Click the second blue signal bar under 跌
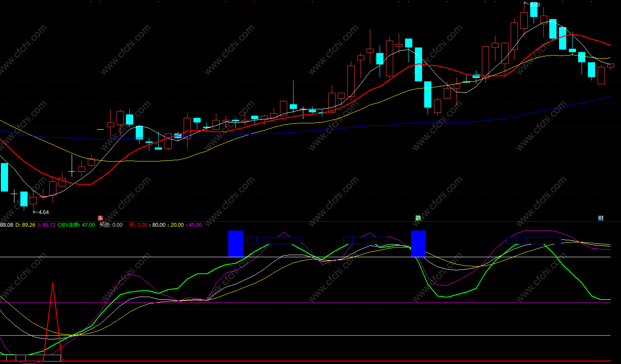Image resolution: width=621 pixels, height=364 pixels. 418,244
